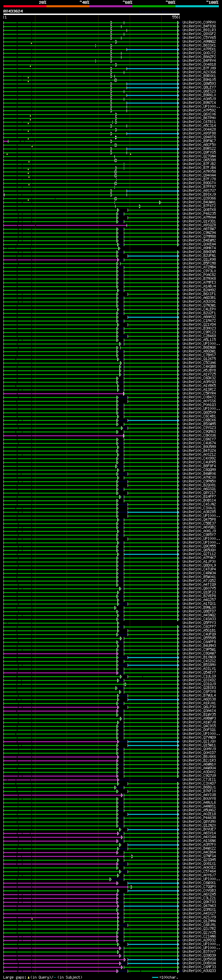Click label UniRef100_Q6ES23
Viewport: 222px width, 980px height.
coord(199,91)
